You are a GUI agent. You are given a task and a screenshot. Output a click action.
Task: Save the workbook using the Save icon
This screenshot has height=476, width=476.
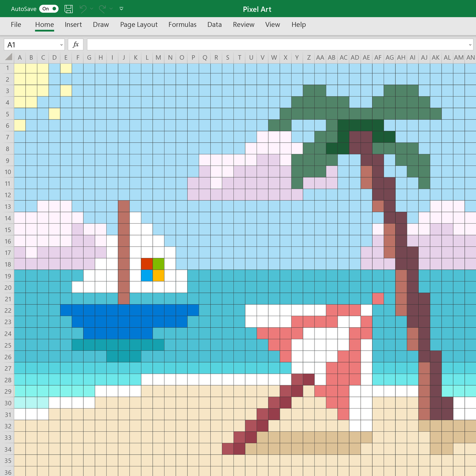point(68,9)
